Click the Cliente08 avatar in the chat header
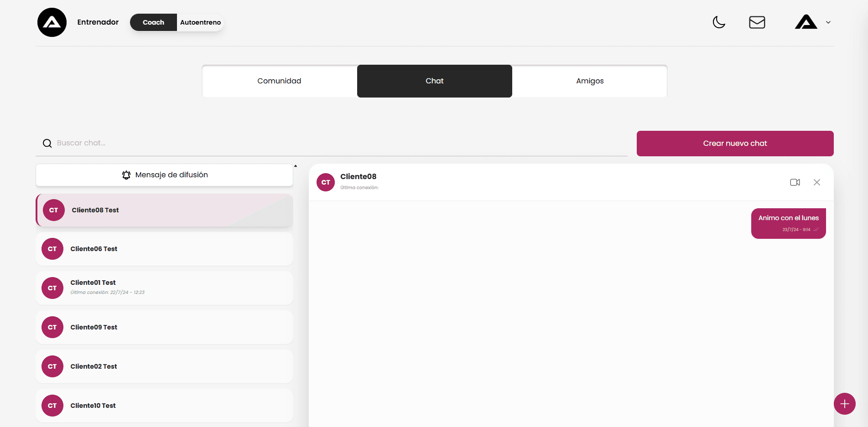Image resolution: width=868 pixels, height=427 pixels. (326, 182)
